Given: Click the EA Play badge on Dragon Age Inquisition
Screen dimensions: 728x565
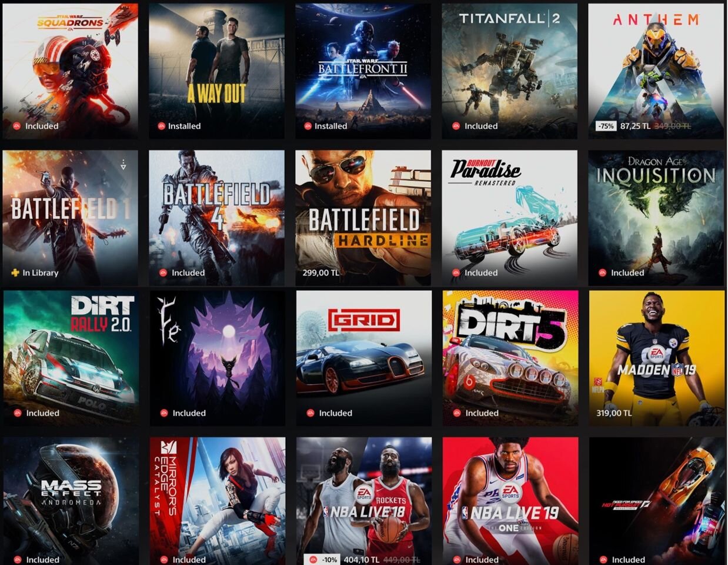Looking at the screenshot, I should coord(602,272).
